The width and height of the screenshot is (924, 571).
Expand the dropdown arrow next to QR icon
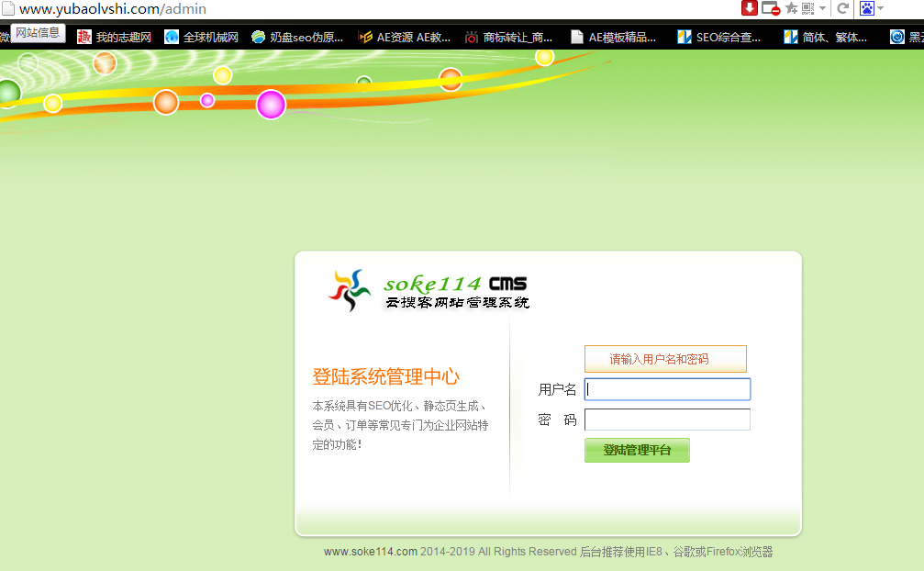(x=822, y=9)
